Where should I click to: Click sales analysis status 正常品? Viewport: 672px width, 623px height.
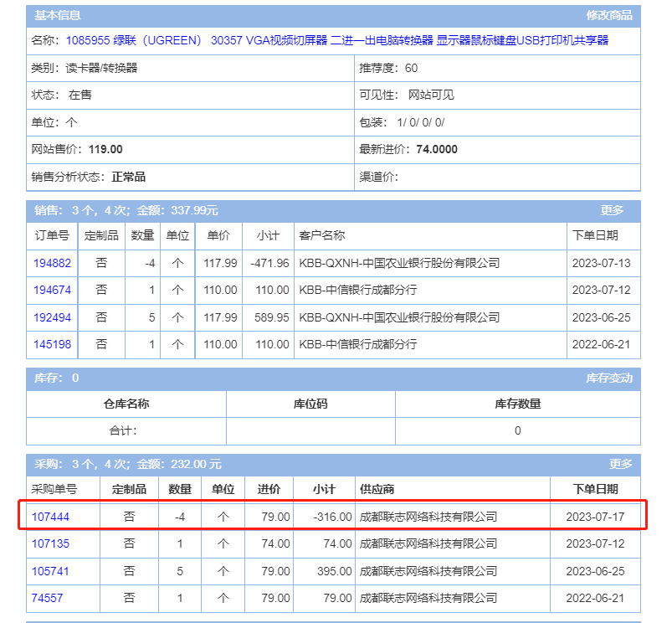point(129,177)
